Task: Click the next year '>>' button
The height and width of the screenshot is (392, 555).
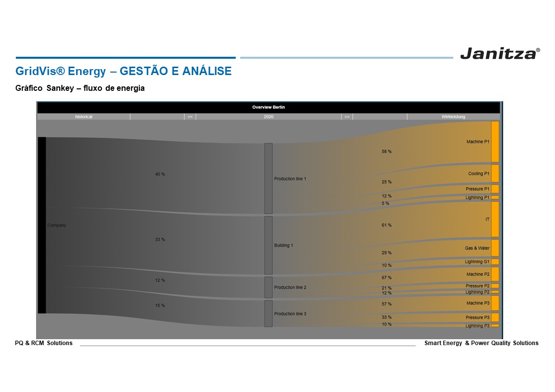Action: coord(347,117)
